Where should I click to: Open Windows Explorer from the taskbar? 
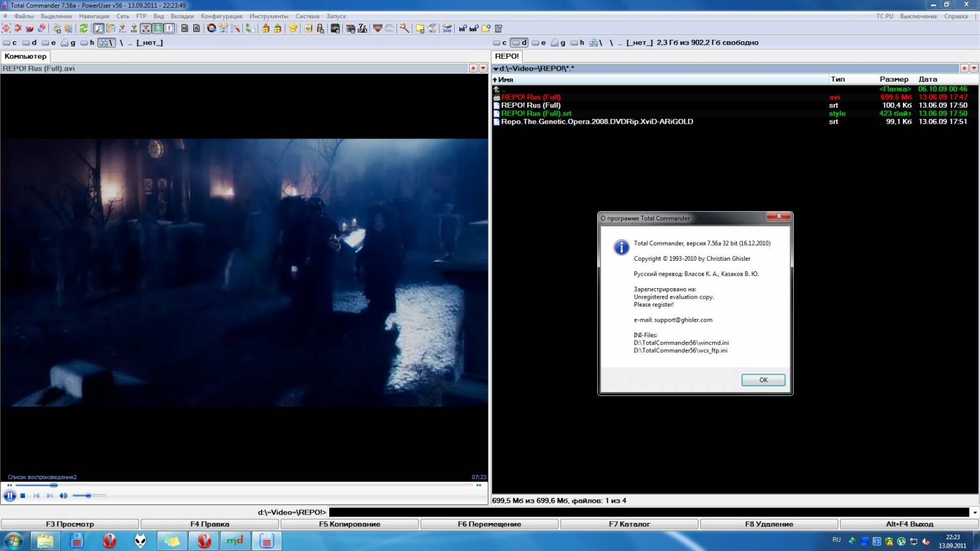(45, 541)
